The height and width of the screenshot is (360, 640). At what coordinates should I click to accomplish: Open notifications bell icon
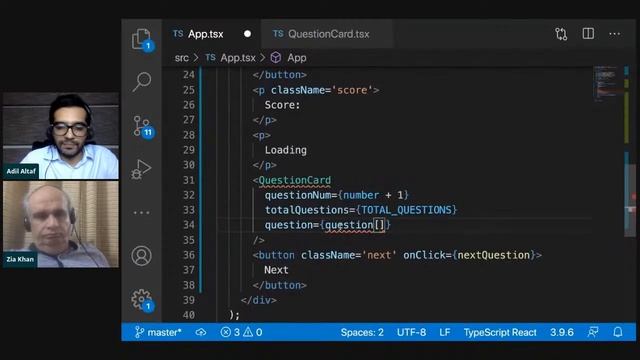pyautogui.click(x=618, y=332)
